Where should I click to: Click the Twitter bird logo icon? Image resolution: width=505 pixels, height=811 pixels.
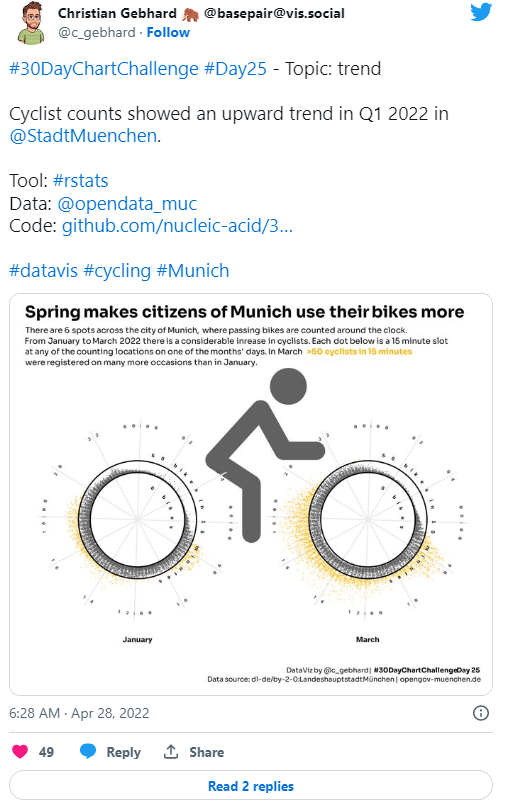(481, 11)
